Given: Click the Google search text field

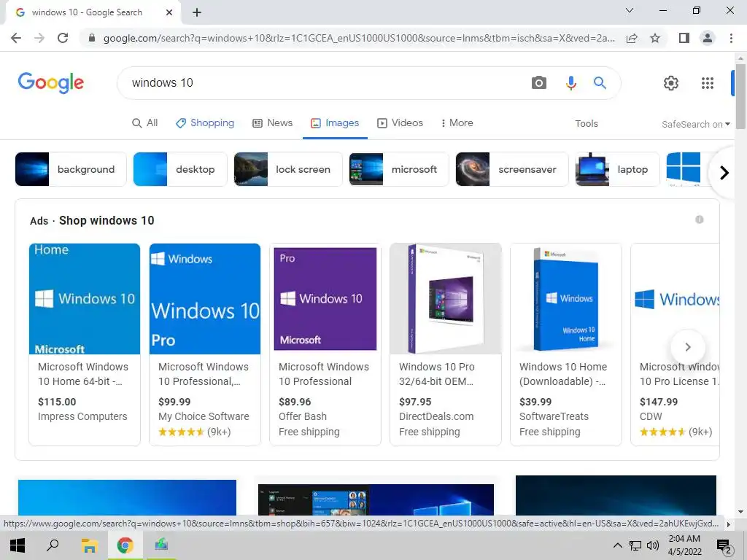Looking at the screenshot, I should point(324,83).
